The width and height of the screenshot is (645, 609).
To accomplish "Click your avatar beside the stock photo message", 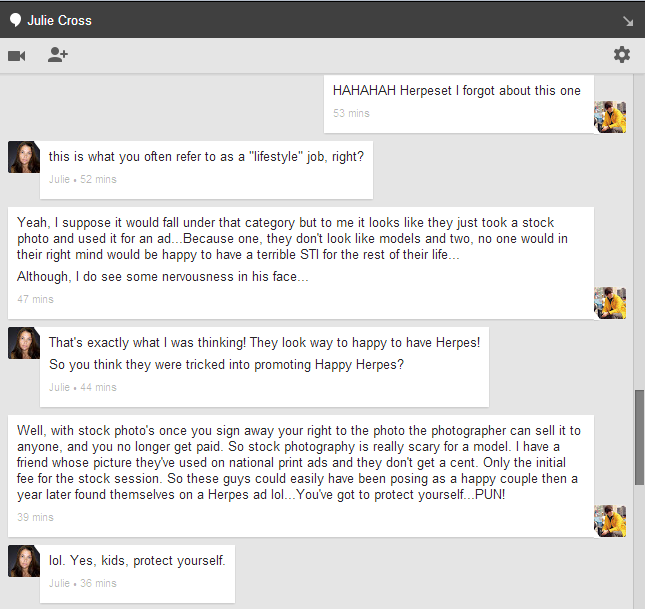I will [610, 303].
